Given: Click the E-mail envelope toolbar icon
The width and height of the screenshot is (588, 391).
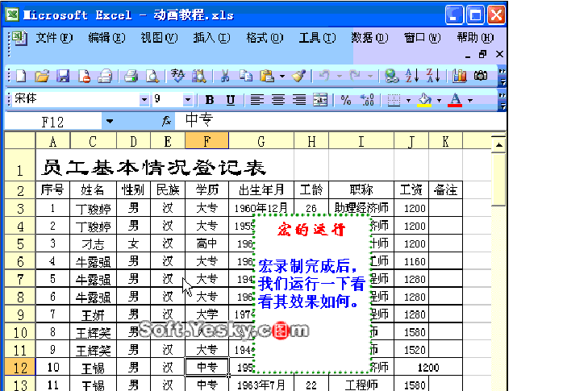Looking at the screenshot, I should (x=105, y=76).
